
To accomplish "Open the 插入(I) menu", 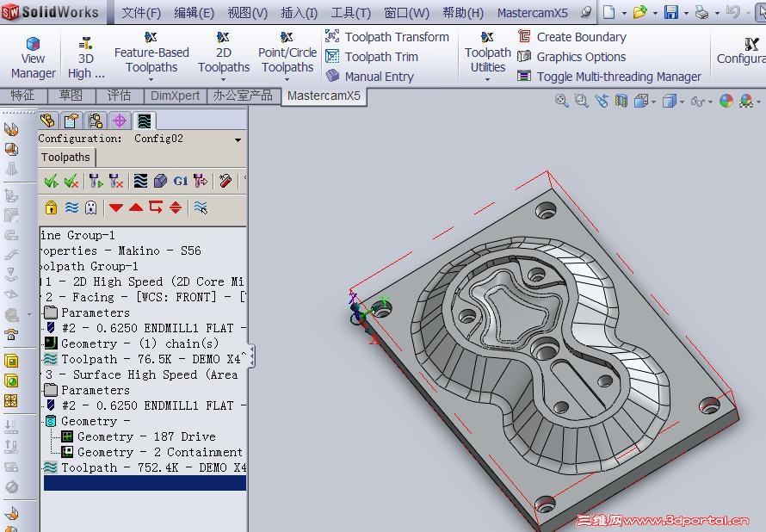I will (x=299, y=12).
